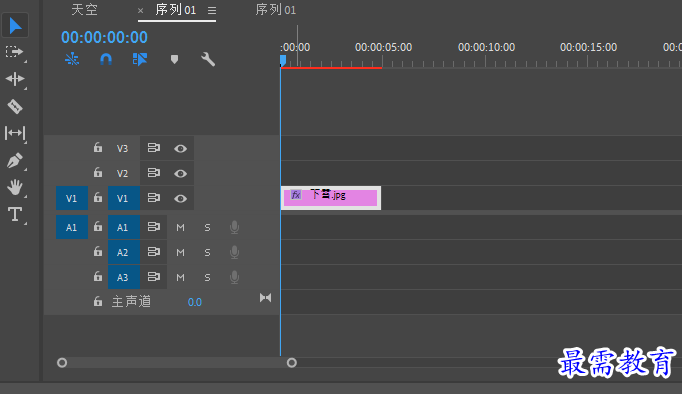Toggle sync lock for V3
This screenshot has width=682, height=394.
[x=154, y=148]
